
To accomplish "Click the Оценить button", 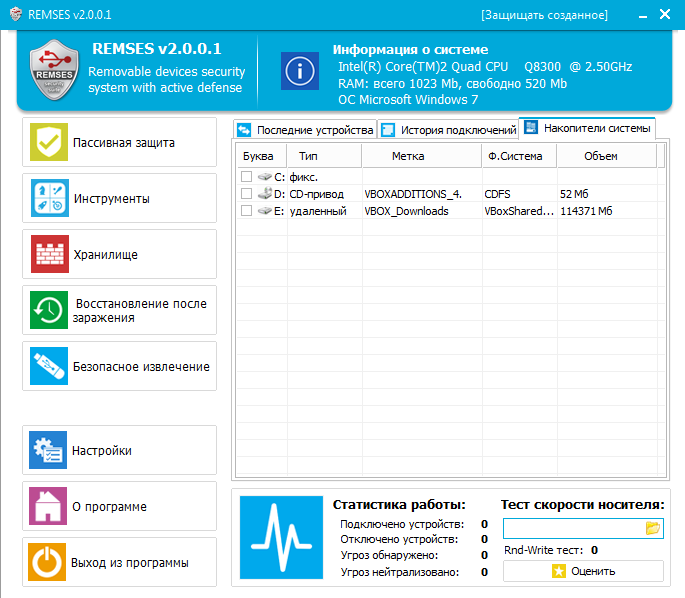I will coord(583,571).
